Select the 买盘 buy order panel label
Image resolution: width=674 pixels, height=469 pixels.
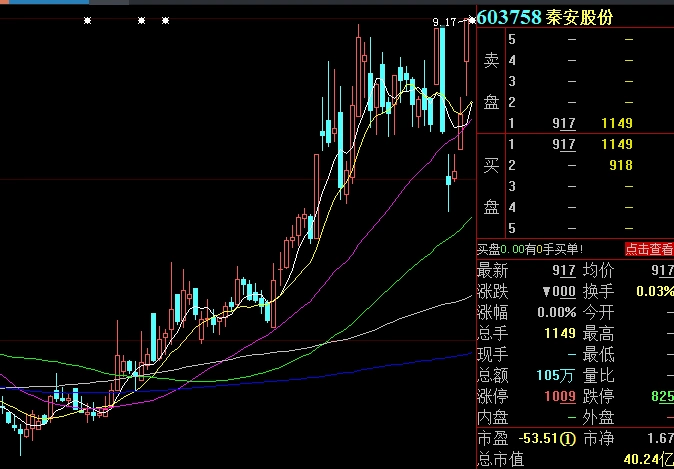(x=490, y=185)
